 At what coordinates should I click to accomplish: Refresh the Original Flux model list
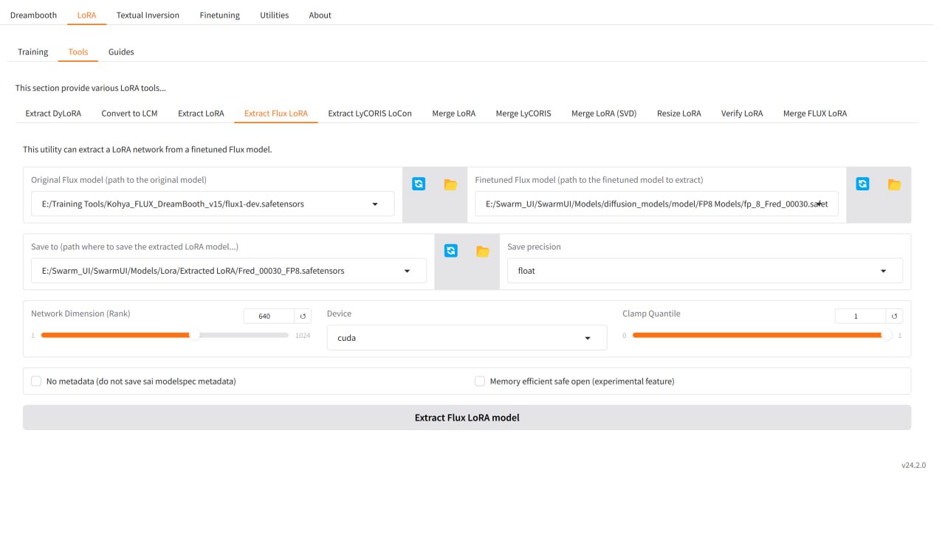(419, 184)
